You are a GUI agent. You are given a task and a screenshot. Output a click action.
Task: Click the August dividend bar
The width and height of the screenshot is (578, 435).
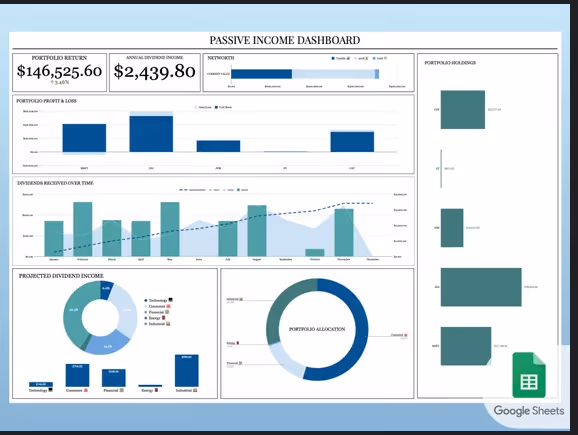[x=257, y=231]
